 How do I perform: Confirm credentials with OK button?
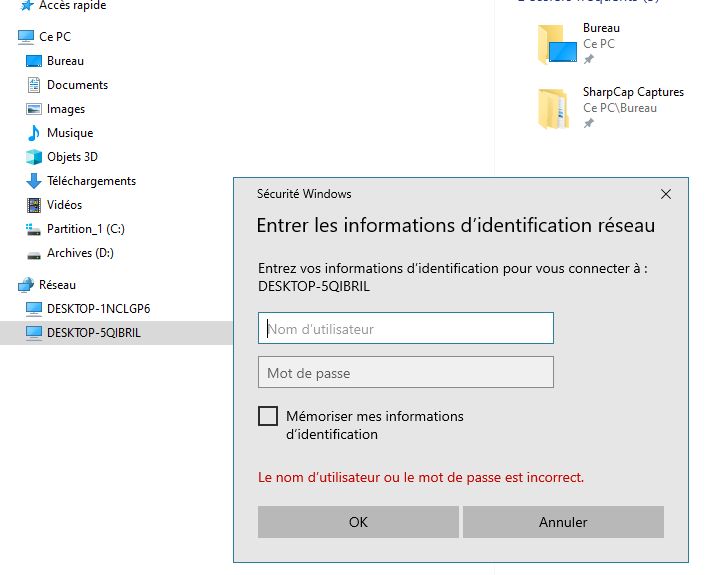(358, 522)
